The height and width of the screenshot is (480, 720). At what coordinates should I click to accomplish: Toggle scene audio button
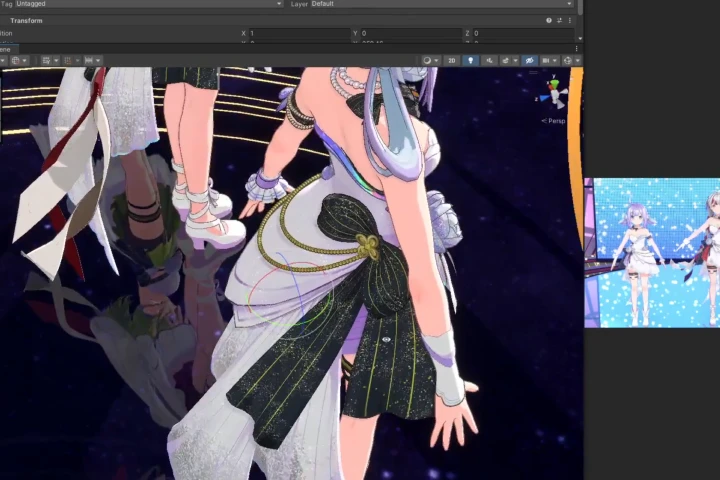[489, 61]
